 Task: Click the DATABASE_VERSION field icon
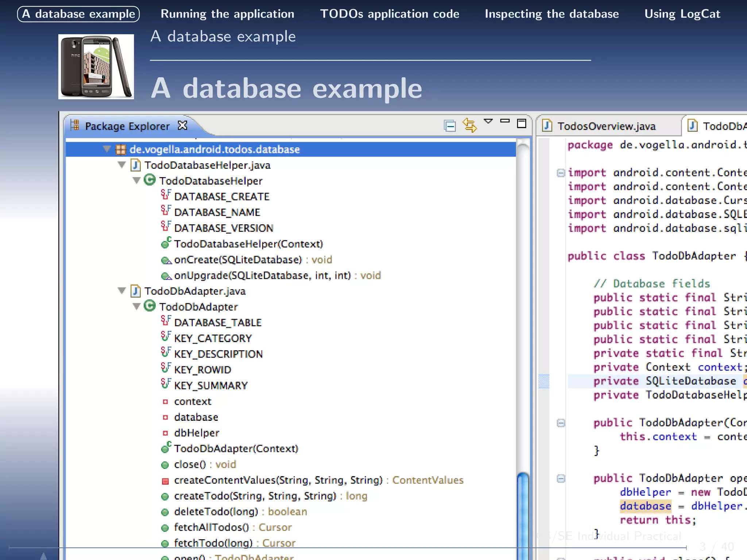(166, 226)
